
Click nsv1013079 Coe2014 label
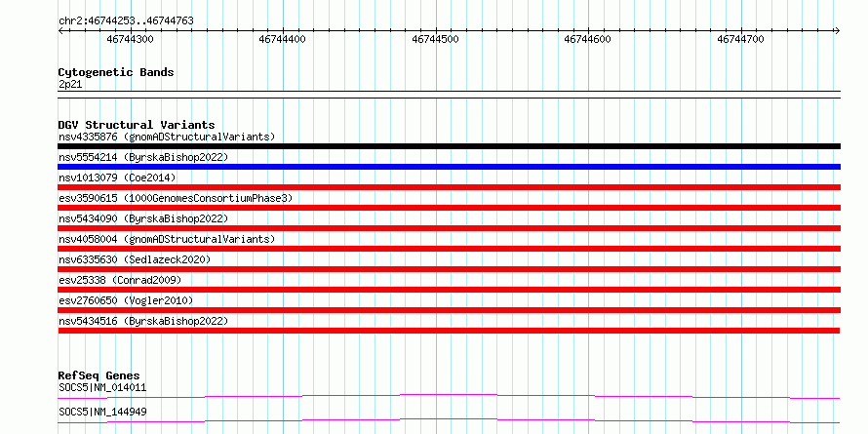tap(117, 178)
